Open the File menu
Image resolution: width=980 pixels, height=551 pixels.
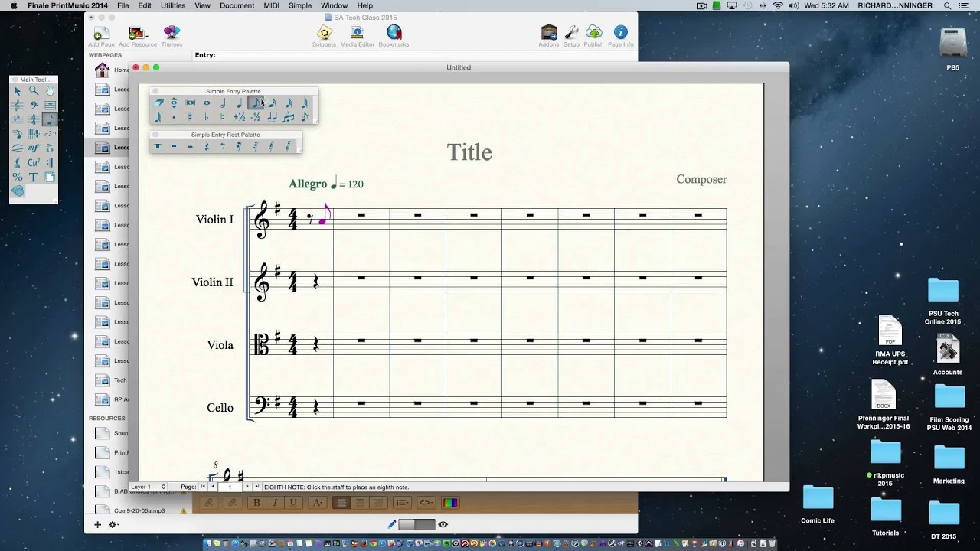pyautogui.click(x=122, y=5)
